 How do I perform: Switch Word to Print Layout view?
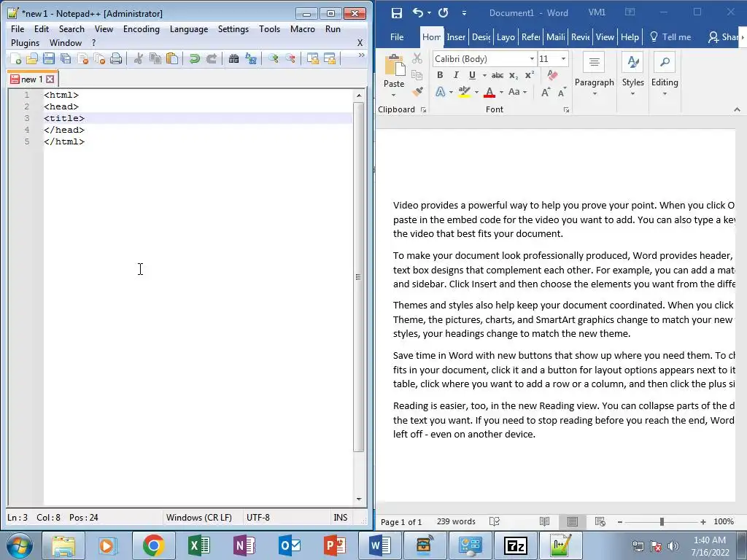pyautogui.click(x=572, y=521)
